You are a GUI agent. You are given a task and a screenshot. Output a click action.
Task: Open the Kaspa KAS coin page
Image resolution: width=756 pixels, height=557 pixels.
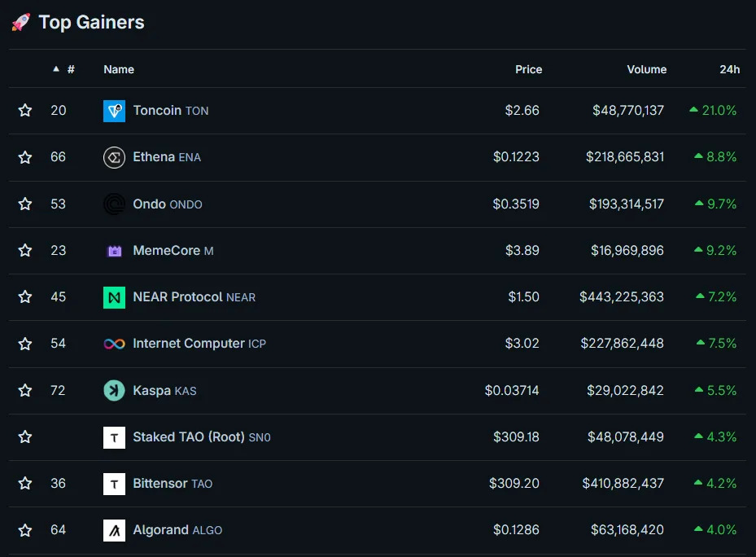tap(164, 391)
